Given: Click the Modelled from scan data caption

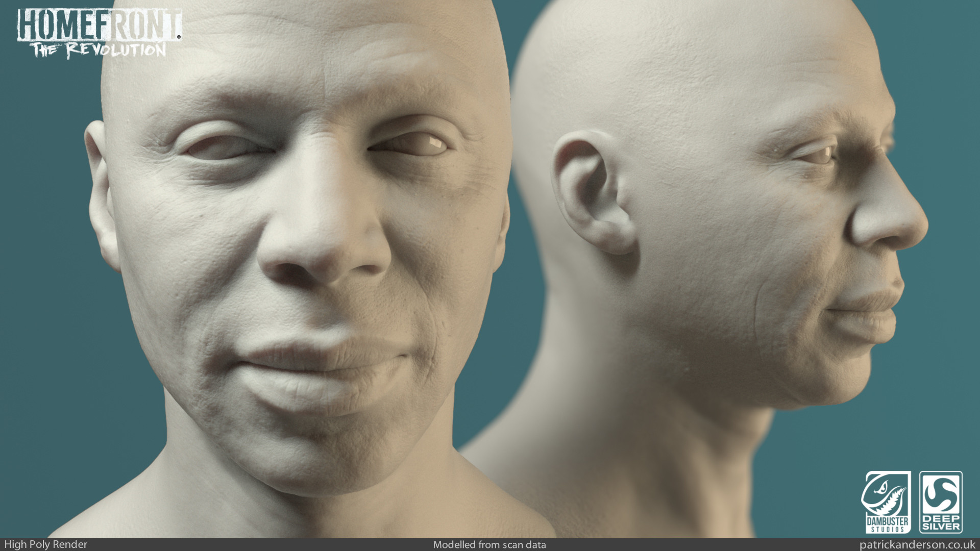Looking at the screenshot, I should tap(489, 545).
